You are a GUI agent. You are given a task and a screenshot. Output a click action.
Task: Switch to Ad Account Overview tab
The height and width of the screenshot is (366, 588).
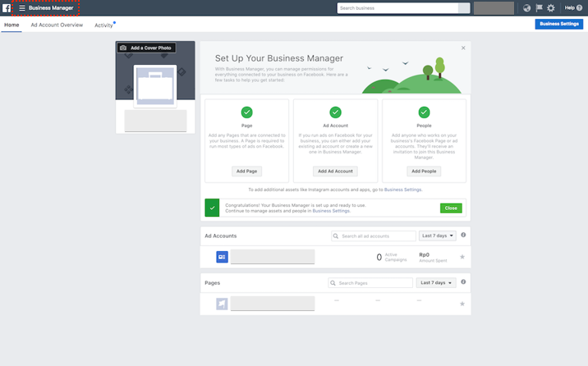pos(57,25)
